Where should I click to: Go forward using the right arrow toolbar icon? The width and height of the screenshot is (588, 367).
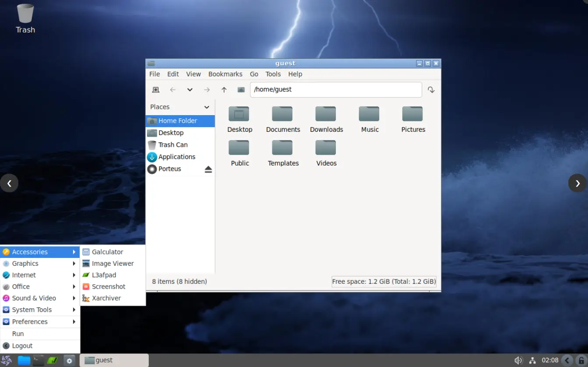point(207,90)
